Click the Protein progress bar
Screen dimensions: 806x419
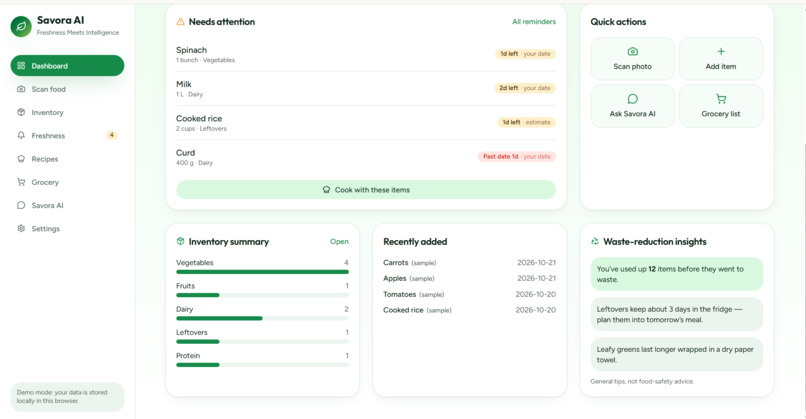262,365
